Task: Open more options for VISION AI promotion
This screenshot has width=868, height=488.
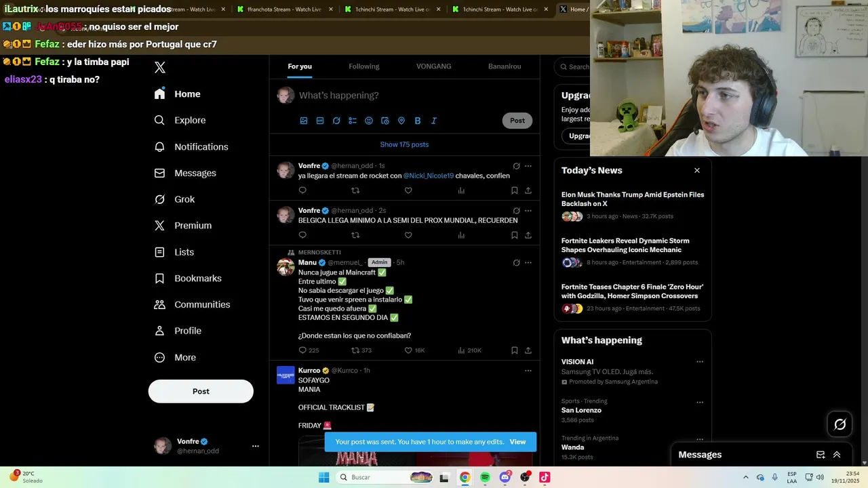Action: tap(700, 362)
